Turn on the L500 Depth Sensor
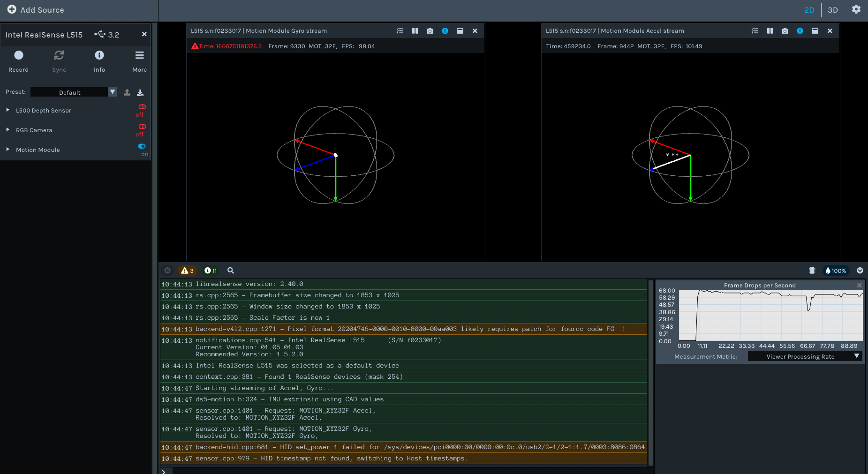This screenshot has height=474, width=868. click(142, 107)
